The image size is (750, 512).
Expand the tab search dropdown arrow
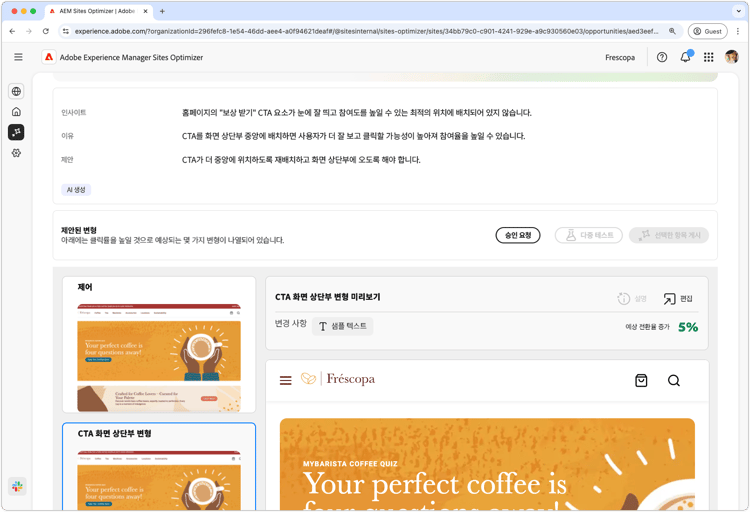737,11
